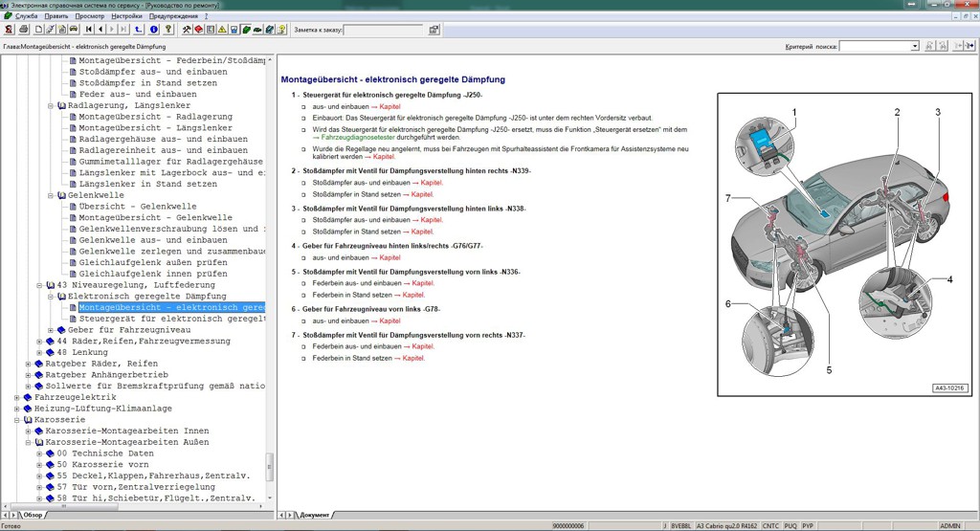Click the blue information circle icon
The image size is (980, 531).
154,30
